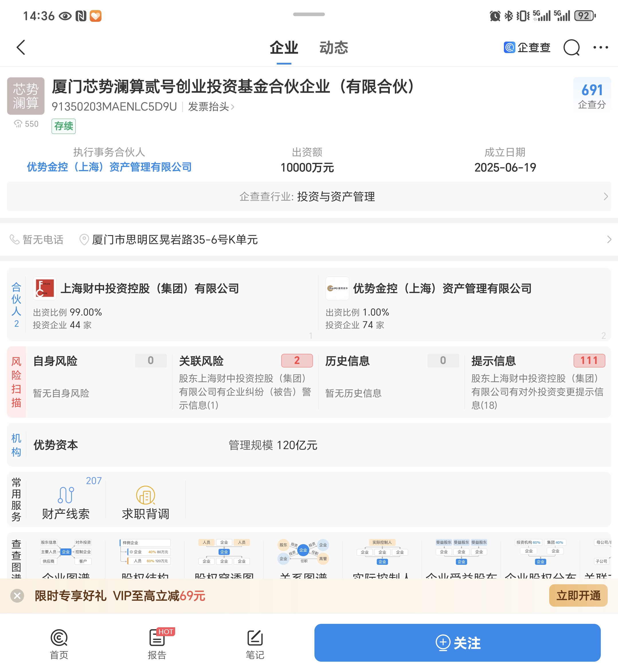
Task: Select the 企业 tab
Action: click(283, 48)
